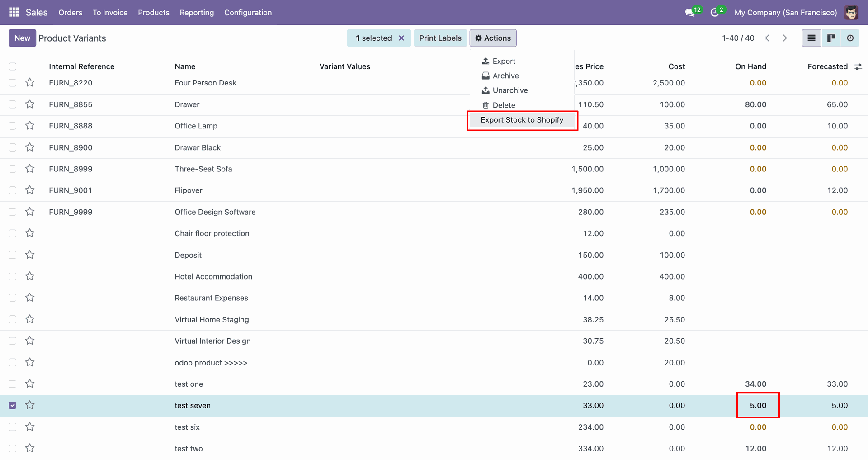Sort by the Forecasted column header
868x460 pixels.
(828, 66)
